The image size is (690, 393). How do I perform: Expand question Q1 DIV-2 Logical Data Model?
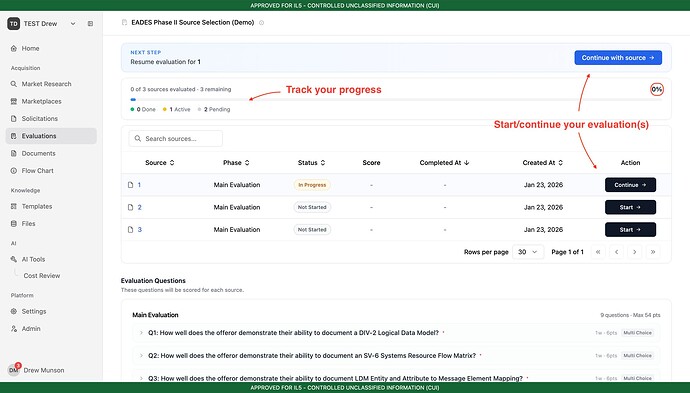(141, 333)
